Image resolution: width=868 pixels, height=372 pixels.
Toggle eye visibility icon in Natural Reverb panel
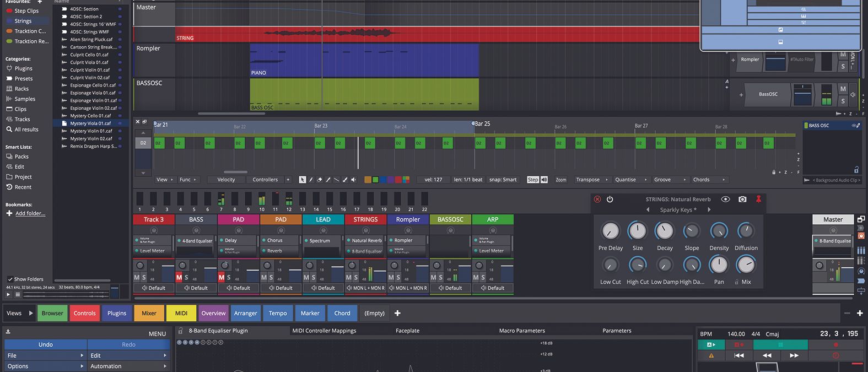point(725,199)
